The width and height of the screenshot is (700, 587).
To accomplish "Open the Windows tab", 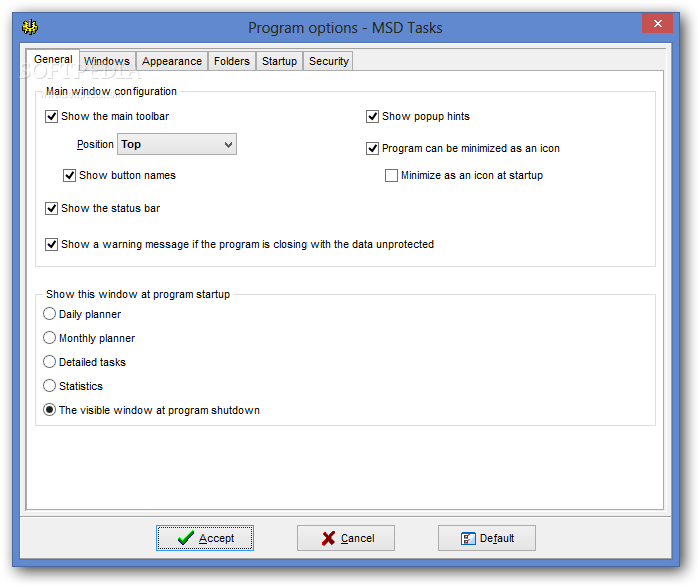I will click(107, 61).
